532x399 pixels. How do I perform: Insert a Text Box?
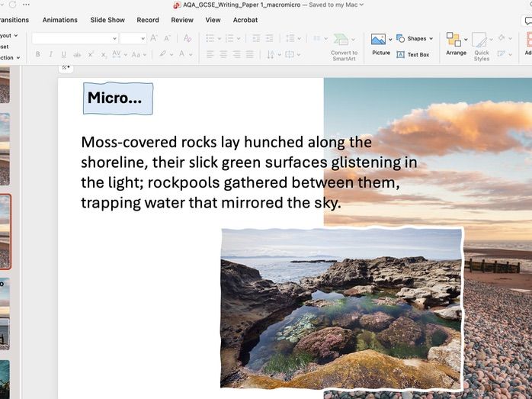coord(413,54)
